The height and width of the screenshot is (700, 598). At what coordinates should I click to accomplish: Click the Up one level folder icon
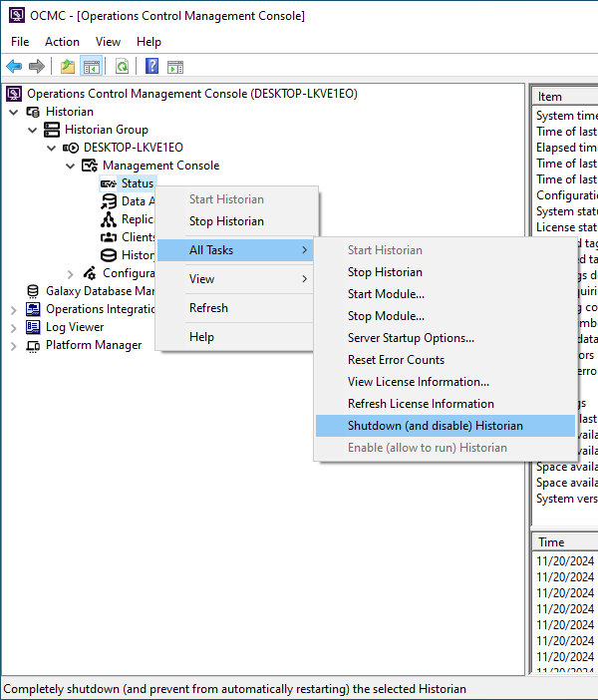(68, 67)
